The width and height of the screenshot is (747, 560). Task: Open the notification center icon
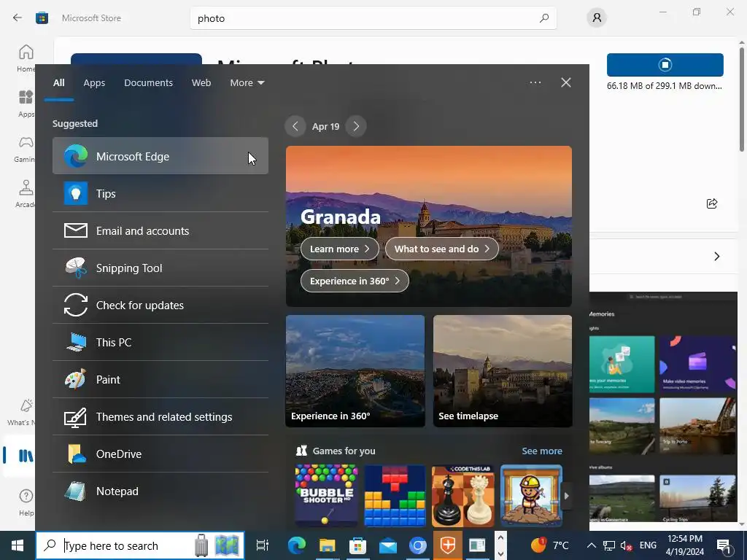click(x=724, y=545)
